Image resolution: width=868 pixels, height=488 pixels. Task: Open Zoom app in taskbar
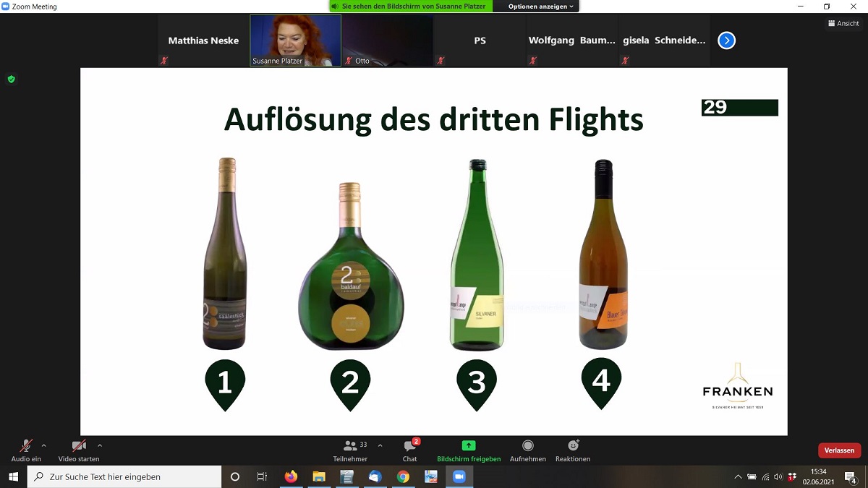click(x=459, y=476)
